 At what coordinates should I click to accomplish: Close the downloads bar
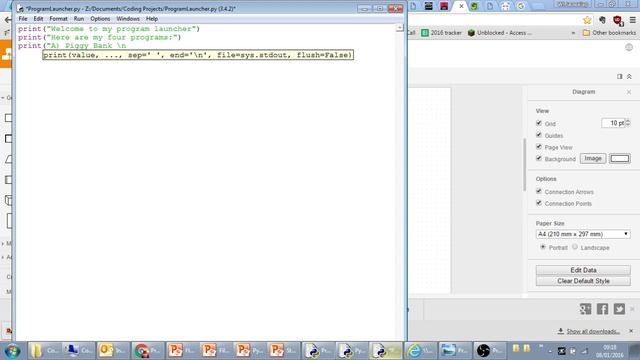point(631,331)
